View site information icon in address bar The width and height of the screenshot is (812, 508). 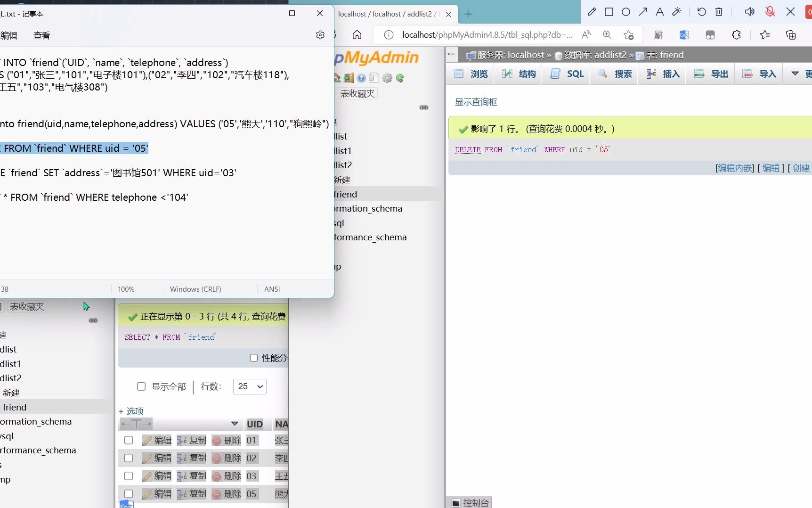[x=389, y=35]
